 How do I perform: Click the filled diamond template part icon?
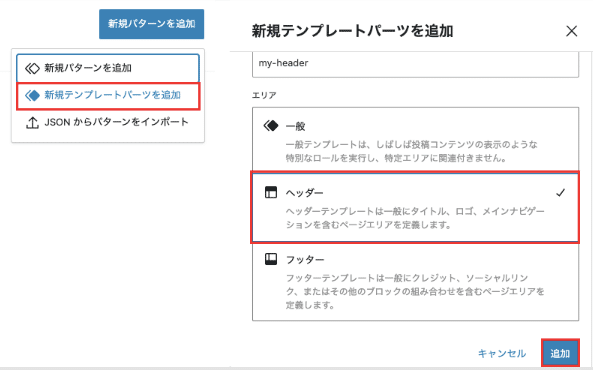click(32, 95)
